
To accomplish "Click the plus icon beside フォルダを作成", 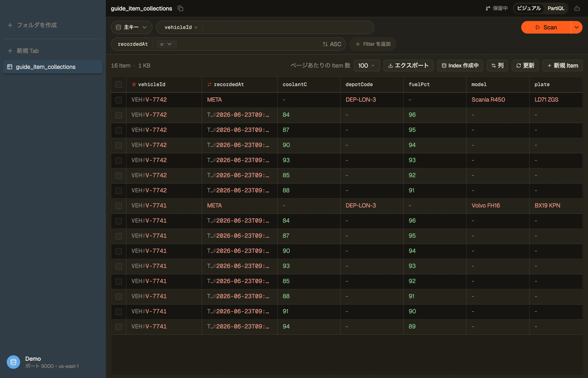I will 10,25.
